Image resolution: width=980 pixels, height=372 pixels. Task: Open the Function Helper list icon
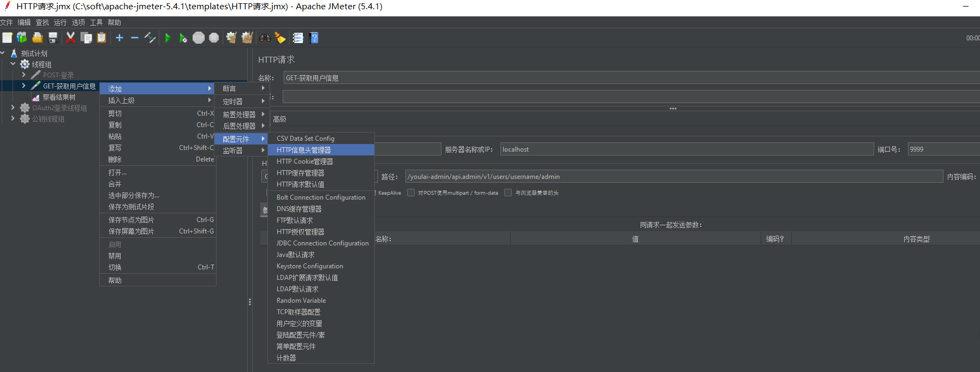click(x=298, y=38)
